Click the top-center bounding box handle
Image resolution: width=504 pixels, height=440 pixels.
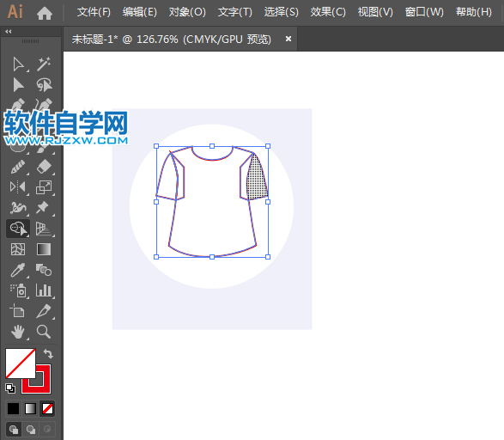click(212, 146)
